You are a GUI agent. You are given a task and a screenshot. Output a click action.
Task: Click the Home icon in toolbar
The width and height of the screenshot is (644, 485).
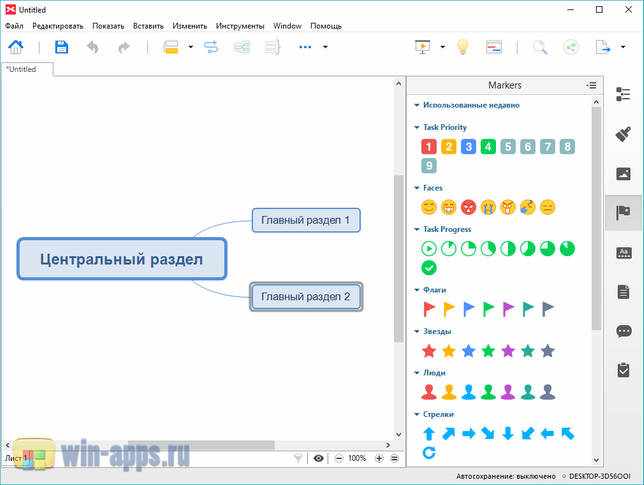coord(16,47)
